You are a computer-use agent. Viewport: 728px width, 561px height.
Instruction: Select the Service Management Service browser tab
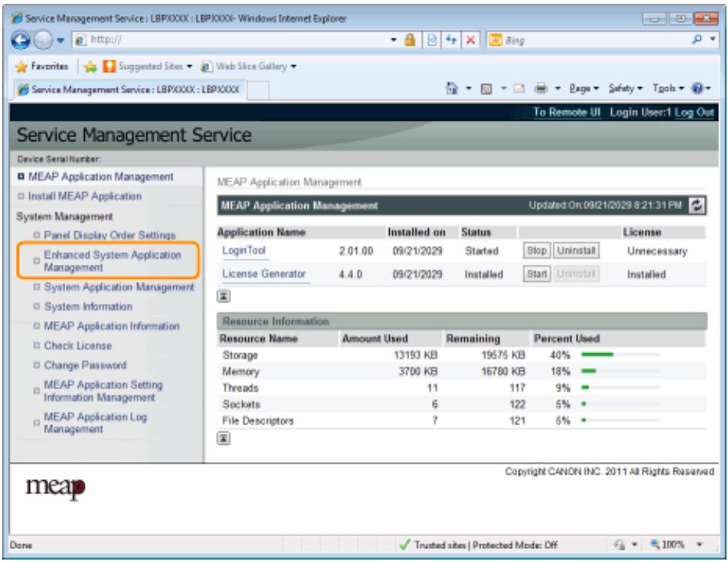(x=129, y=89)
